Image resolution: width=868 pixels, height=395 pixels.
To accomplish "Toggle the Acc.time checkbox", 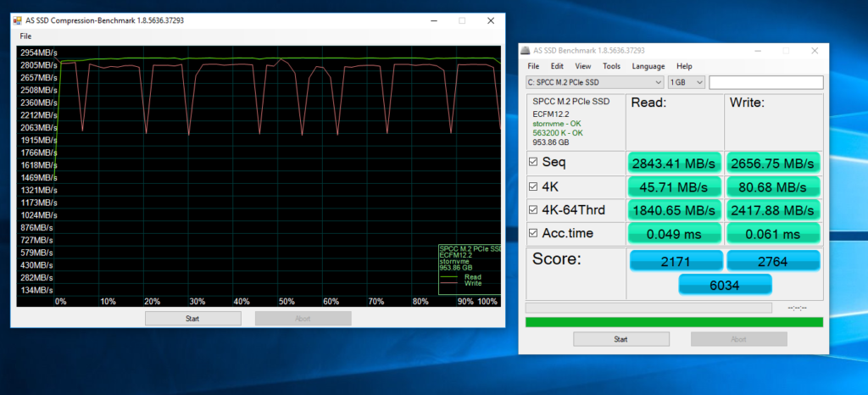I will coord(533,233).
